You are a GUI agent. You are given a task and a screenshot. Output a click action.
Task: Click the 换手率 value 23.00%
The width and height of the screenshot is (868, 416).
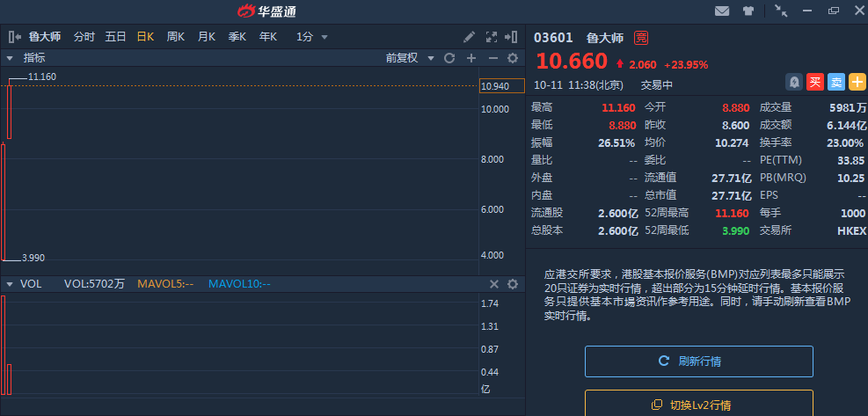click(x=845, y=142)
